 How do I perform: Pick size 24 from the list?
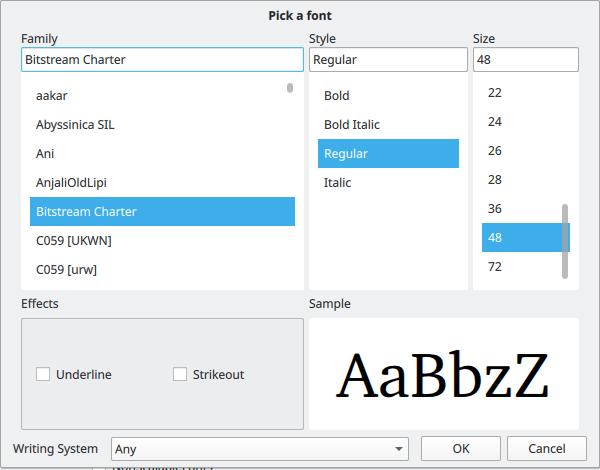[495, 122]
